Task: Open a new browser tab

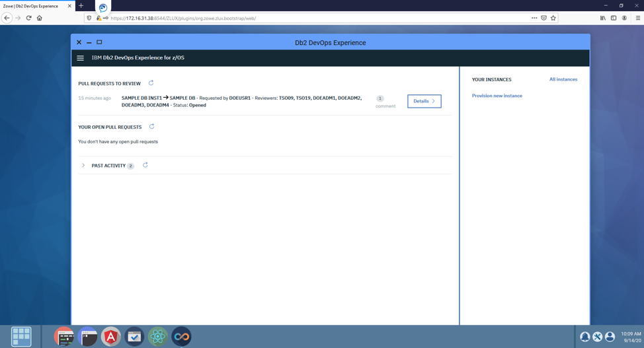Action: pos(81,6)
